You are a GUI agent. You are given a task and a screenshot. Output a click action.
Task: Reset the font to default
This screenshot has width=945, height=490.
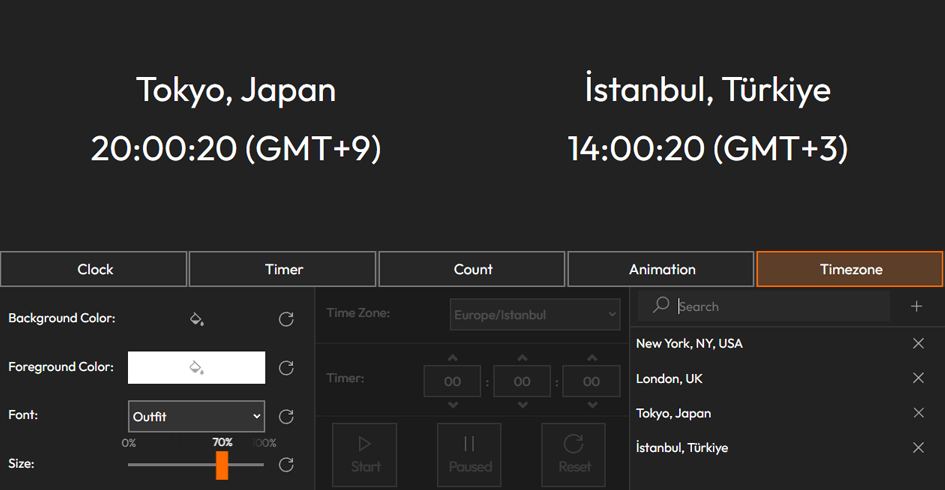[x=286, y=416]
